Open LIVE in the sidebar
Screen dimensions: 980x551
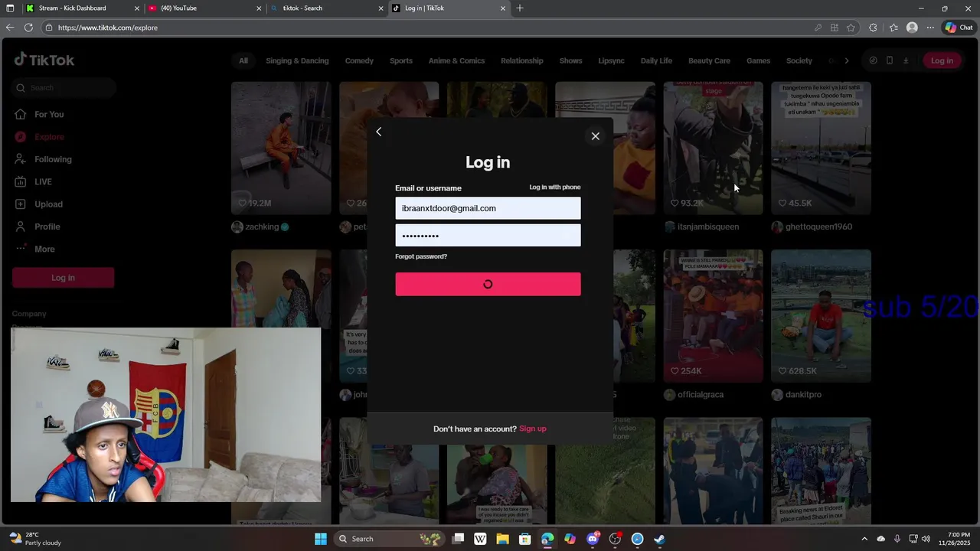[x=43, y=181]
